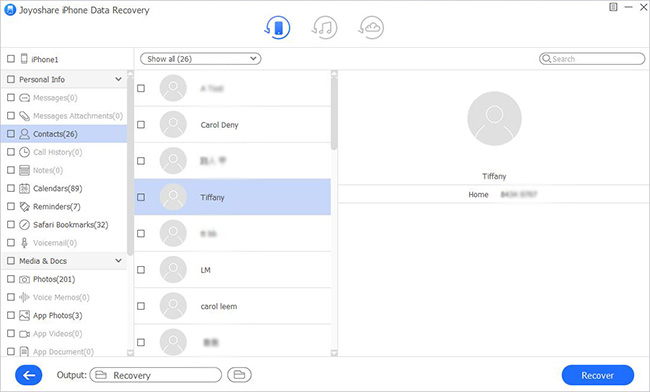The height and width of the screenshot is (392, 650).
Task: Click the browse output folder icon button
Action: [239, 375]
